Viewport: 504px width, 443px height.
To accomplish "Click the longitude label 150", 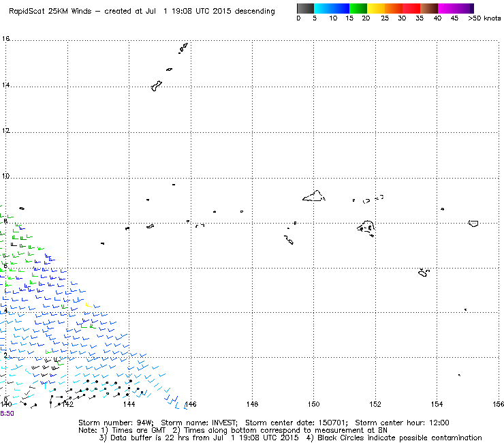I will coord(314,404).
